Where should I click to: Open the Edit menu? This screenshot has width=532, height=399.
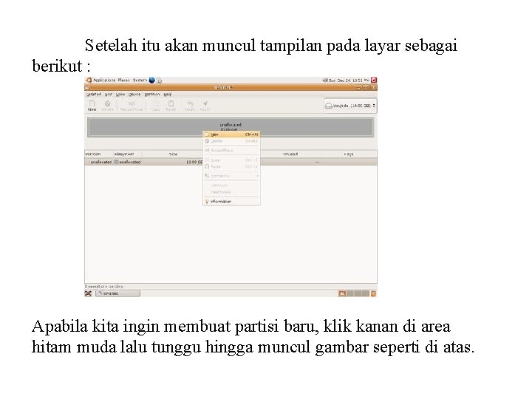[108, 95]
